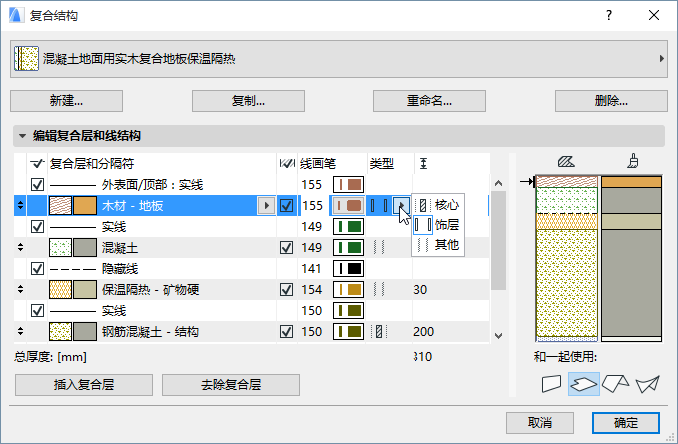Screen dimensions: 678x444
Task: Click 插入复合层 button
Action: tap(84, 385)
